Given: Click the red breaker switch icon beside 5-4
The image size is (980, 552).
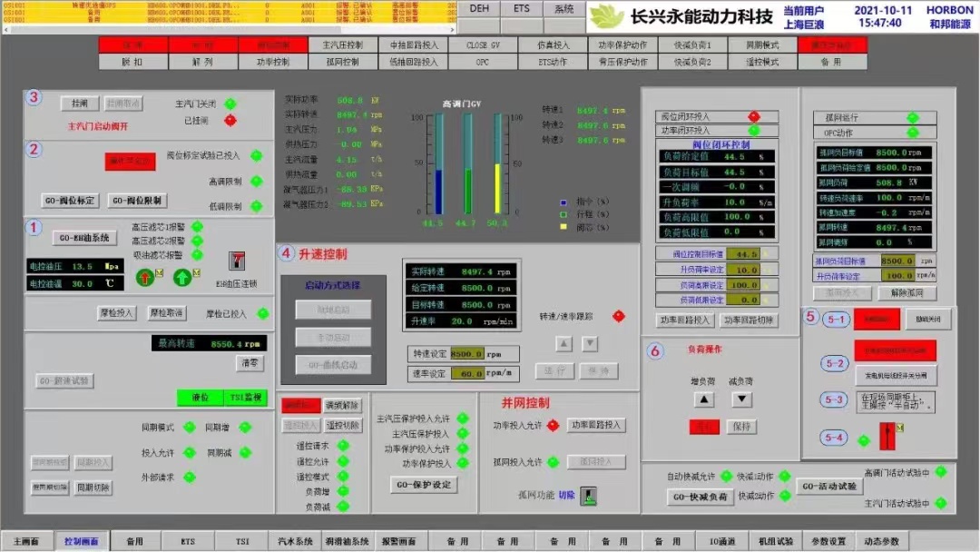Looking at the screenshot, I should click(x=887, y=437).
